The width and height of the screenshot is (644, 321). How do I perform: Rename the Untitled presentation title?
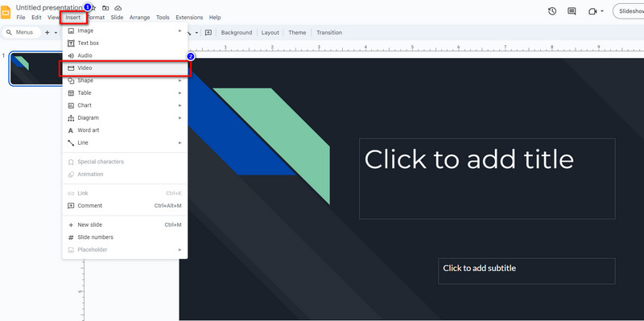tap(49, 8)
